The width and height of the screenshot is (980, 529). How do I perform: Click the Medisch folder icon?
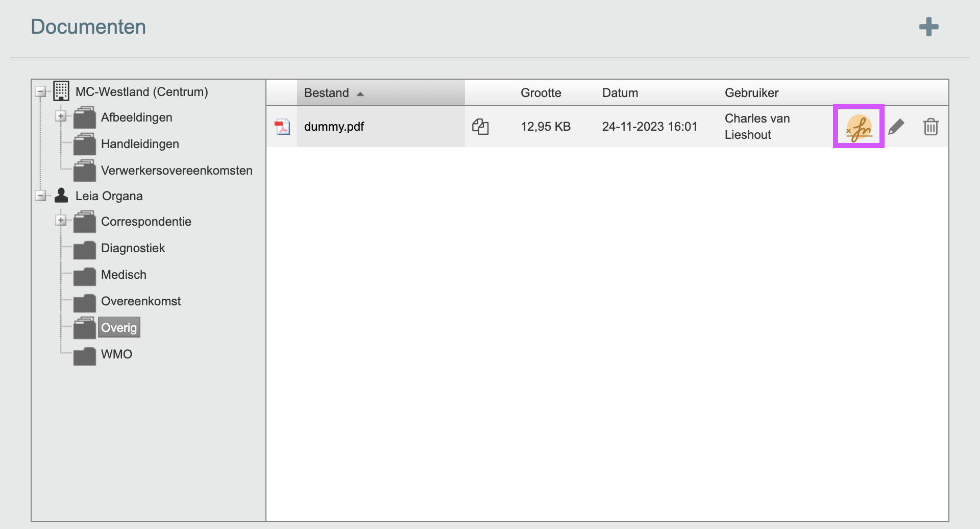click(x=84, y=276)
